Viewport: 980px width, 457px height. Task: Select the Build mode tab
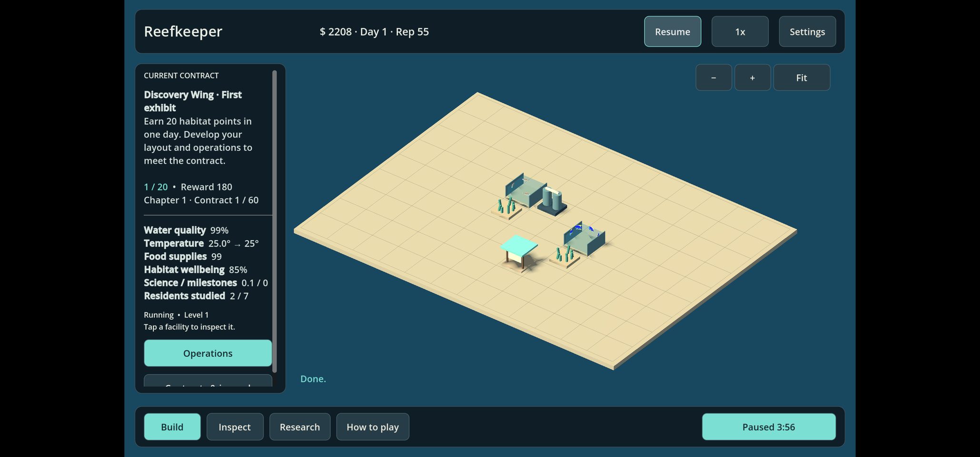[172, 427]
